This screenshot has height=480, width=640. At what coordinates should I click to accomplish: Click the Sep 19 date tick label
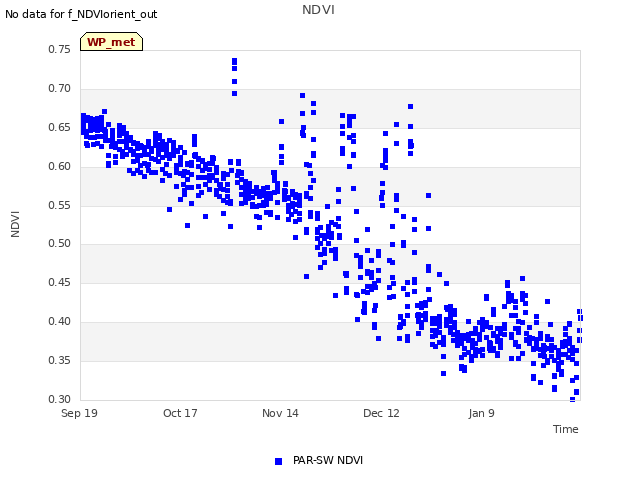[x=79, y=413]
